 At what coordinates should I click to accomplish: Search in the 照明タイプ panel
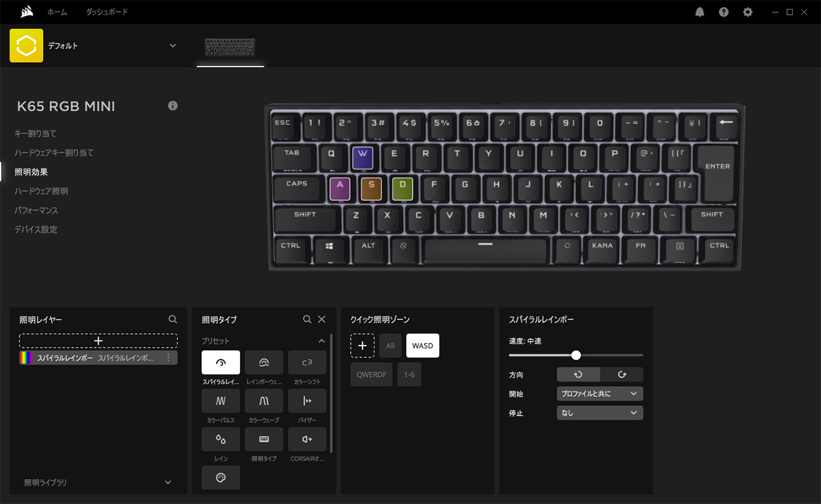[x=307, y=319]
